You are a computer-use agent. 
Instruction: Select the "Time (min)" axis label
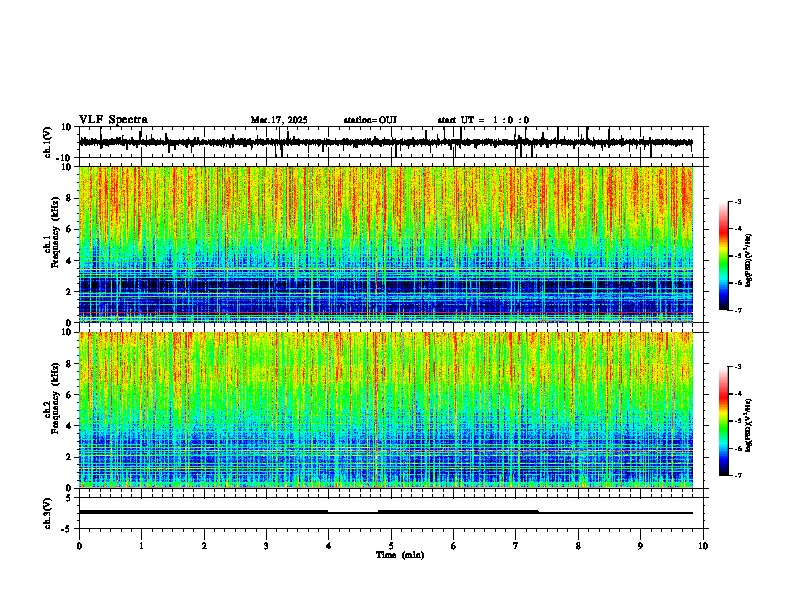400,555
